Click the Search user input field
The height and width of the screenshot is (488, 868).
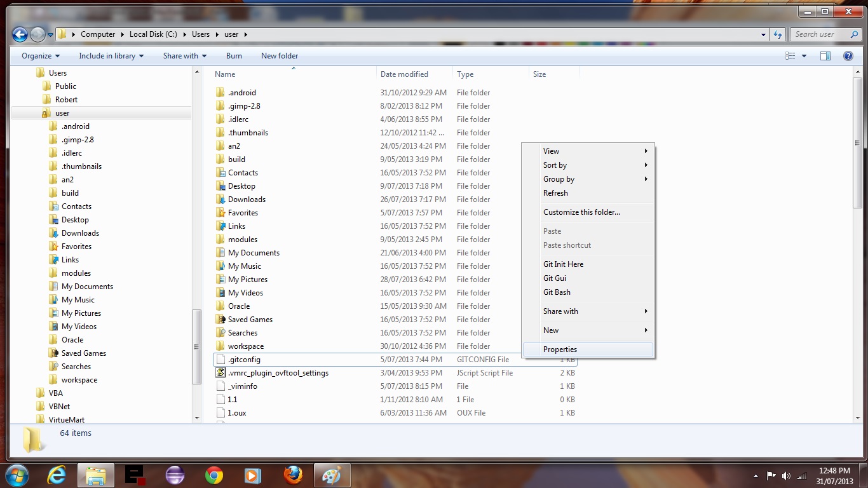click(x=820, y=34)
